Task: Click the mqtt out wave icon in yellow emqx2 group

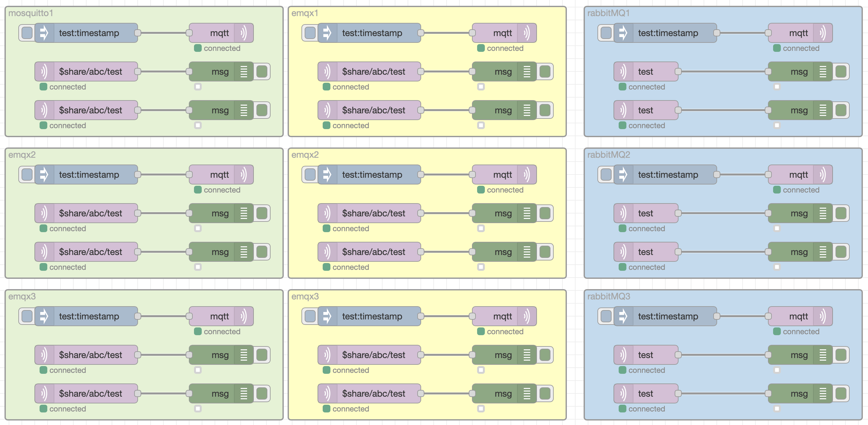Action: click(527, 175)
